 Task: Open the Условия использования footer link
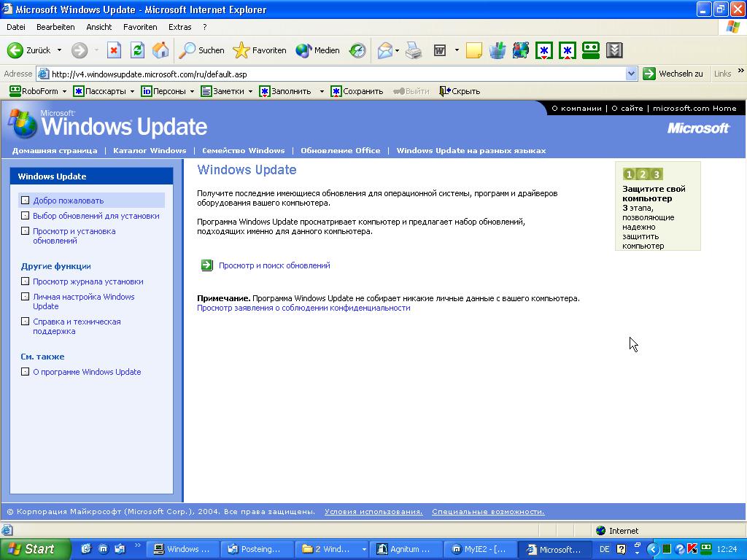tap(373, 511)
